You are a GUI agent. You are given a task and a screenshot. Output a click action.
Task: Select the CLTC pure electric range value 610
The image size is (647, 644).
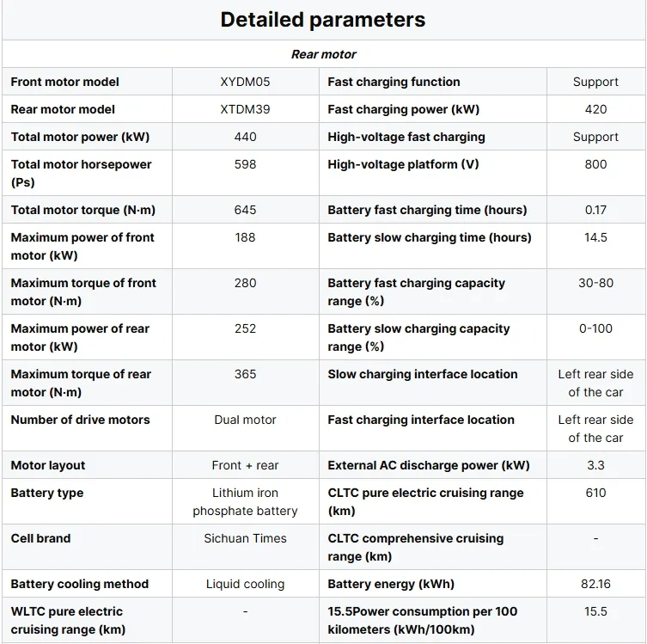(595, 493)
